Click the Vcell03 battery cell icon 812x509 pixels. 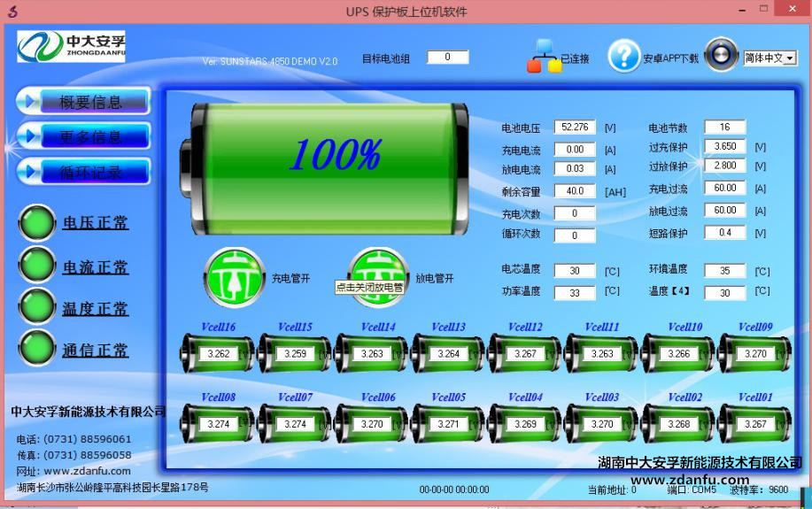pos(601,424)
